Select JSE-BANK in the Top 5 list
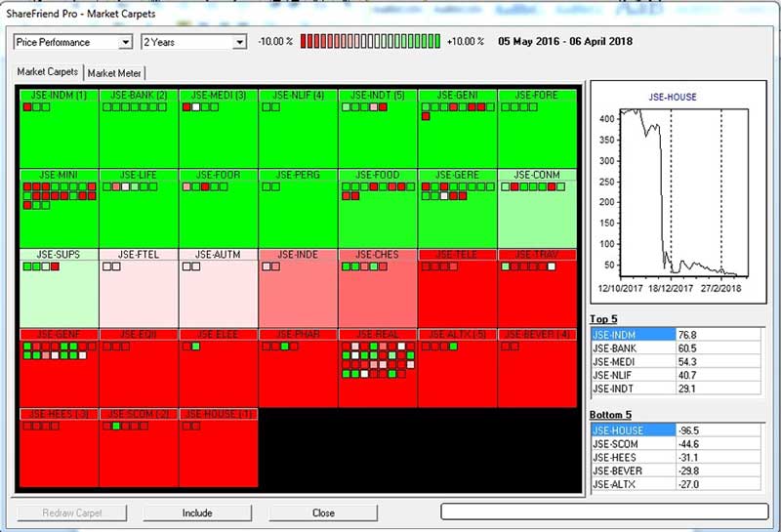This screenshot has width=781, height=532. coord(633,348)
